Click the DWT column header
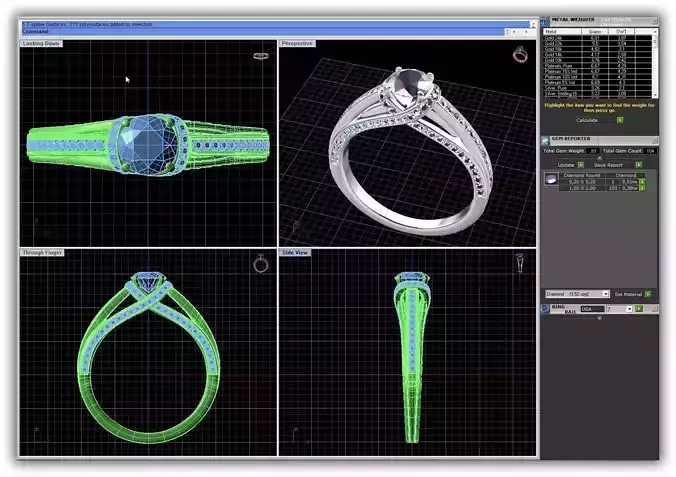This screenshot has height=477, width=676. tap(622, 31)
